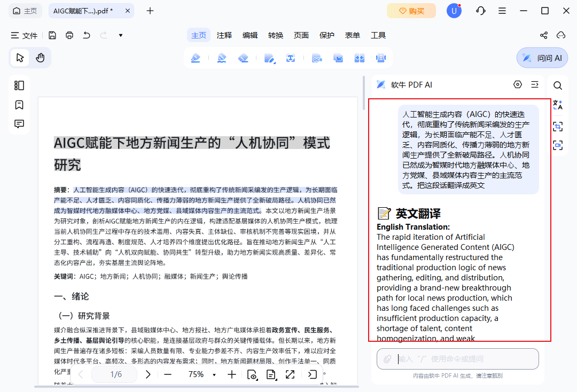Click the 一、绪论 section heading

tap(72, 296)
